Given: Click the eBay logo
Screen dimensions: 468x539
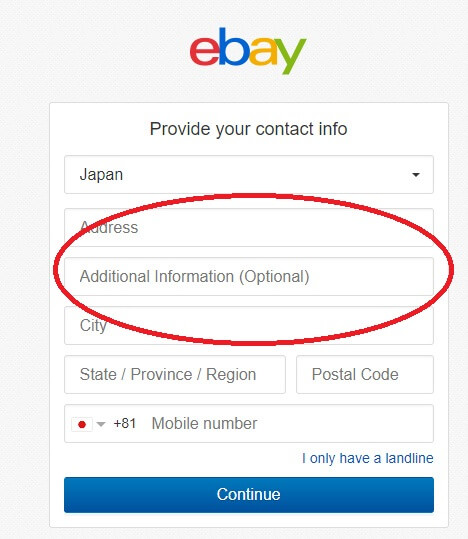Looking at the screenshot, I should pos(248,50).
